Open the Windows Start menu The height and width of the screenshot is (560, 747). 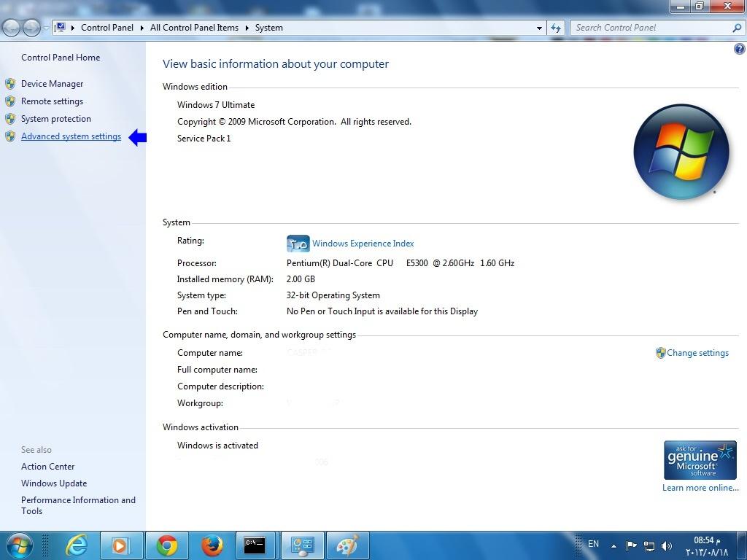(x=19, y=545)
